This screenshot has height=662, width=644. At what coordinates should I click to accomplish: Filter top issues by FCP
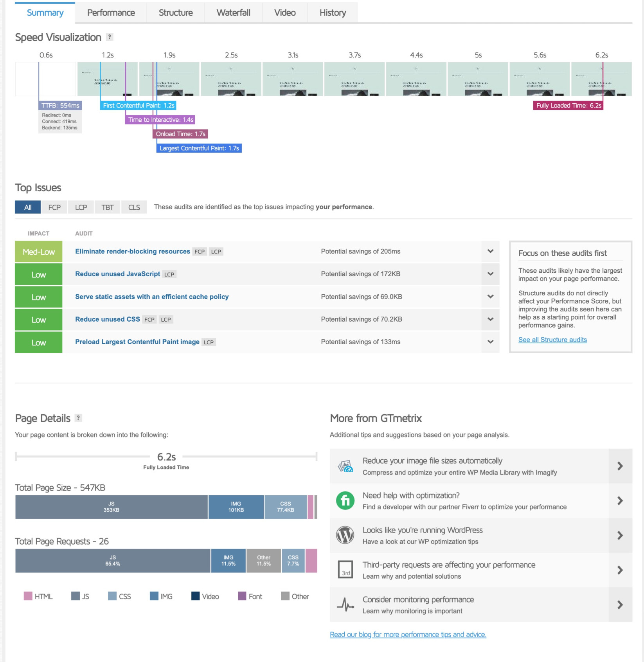(54, 207)
